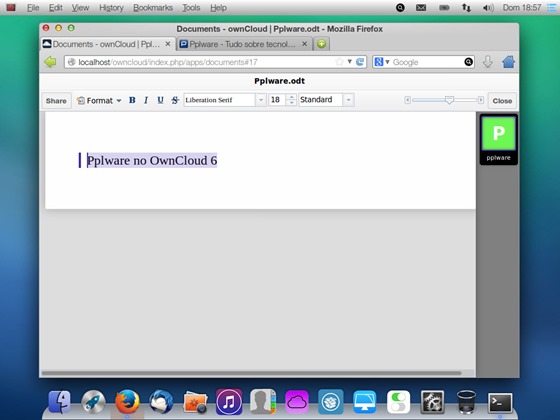This screenshot has width=560, height=420.
Task: Reload the page with the refresh icon
Action: (360, 62)
